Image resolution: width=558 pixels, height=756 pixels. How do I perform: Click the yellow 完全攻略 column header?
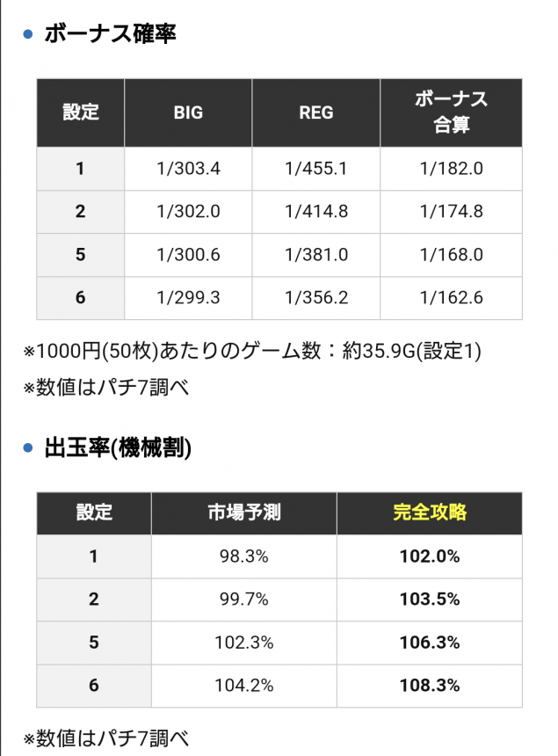(430, 513)
